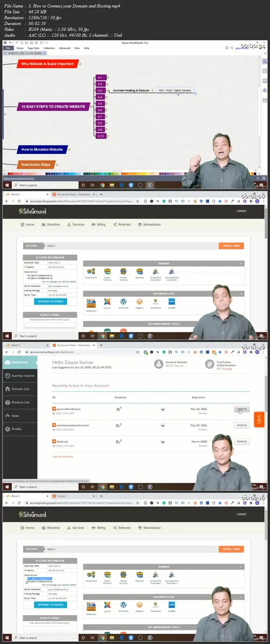Screen dimensions: 270x644
Task: Select the 'How to Monetize Website' node
Action: tap(42, 149)
